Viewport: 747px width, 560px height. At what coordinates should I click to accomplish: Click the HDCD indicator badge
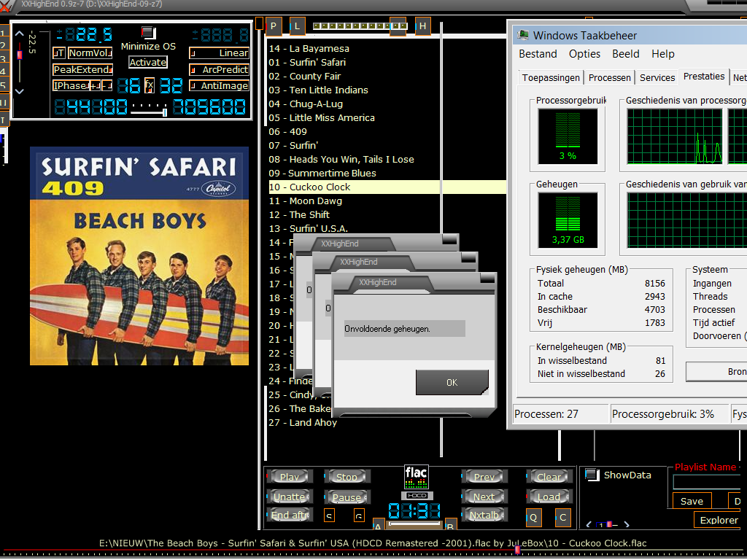pos(417,495)
